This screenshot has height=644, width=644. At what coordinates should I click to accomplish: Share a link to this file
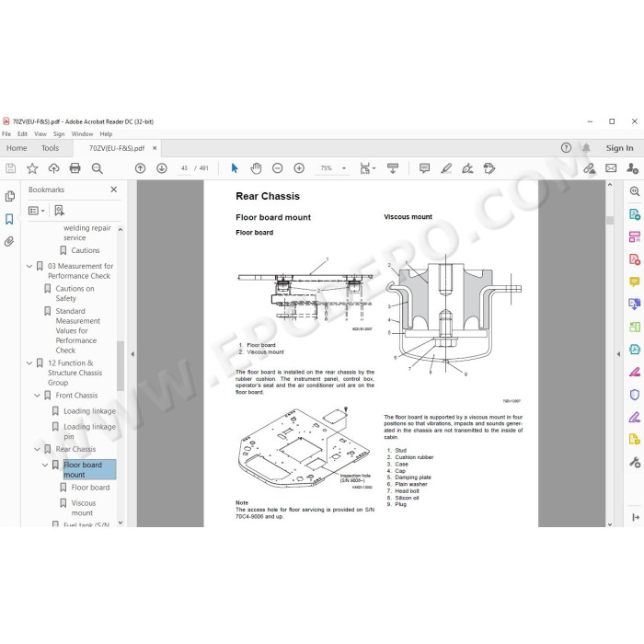(x=590, y=168)
